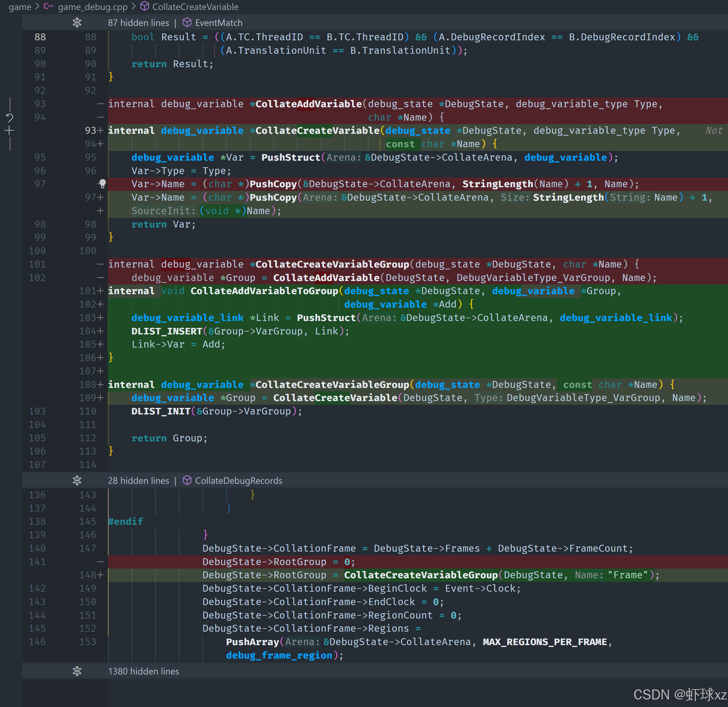Expand the 87 hidden lines region
Viewport: 728px width, 707px height.
tap(138, 23)
